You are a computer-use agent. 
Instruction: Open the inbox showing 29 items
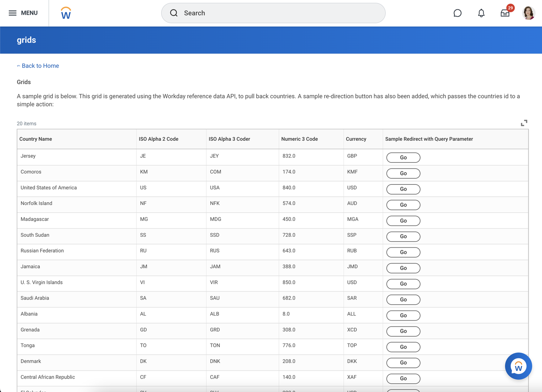click(x=505, y=13)
